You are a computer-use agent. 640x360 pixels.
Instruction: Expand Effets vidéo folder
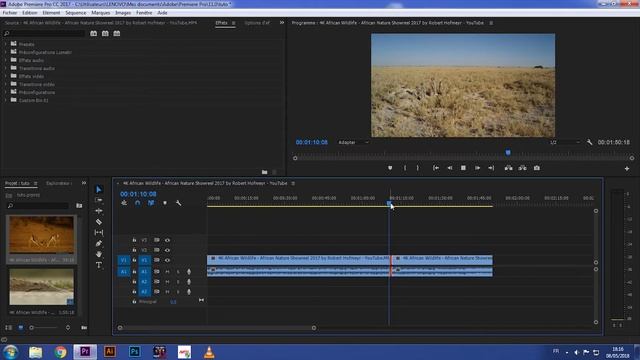(6, 76)
